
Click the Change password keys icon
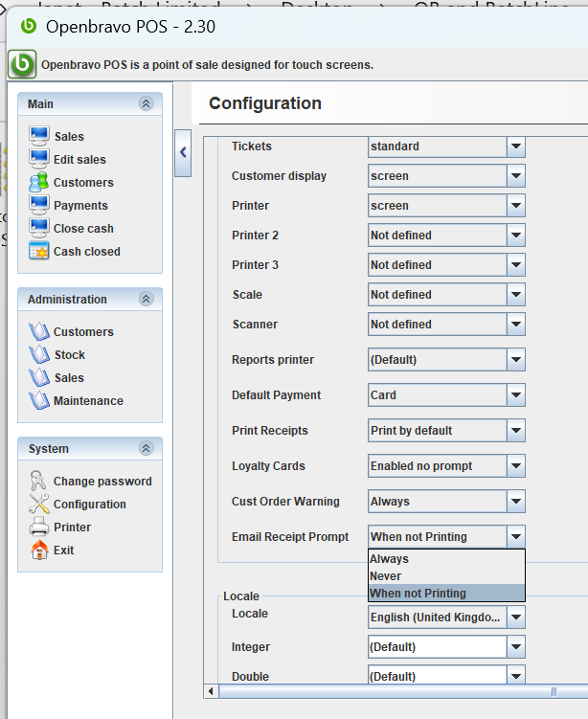click(38, 481)
